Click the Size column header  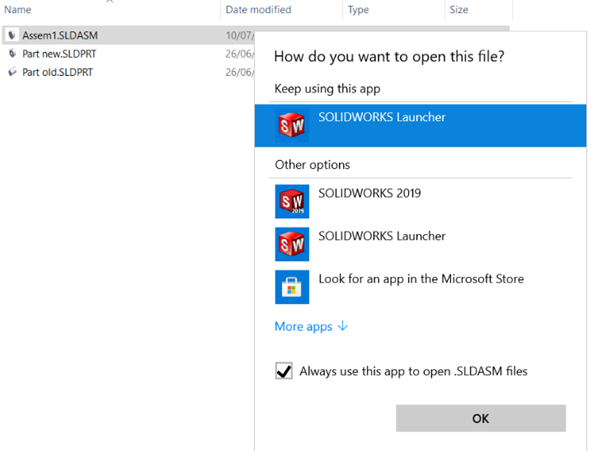click(x=459, y=10)
